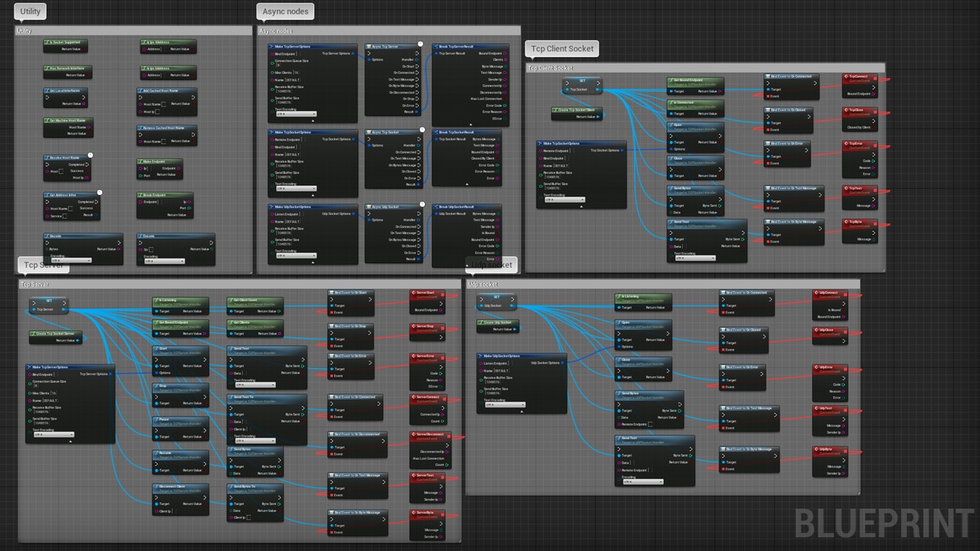Image resolution: width=980 pixels, height=551 pixels.
Task: Select the ServerDisconnect event node title
Action: pos(430,434)
